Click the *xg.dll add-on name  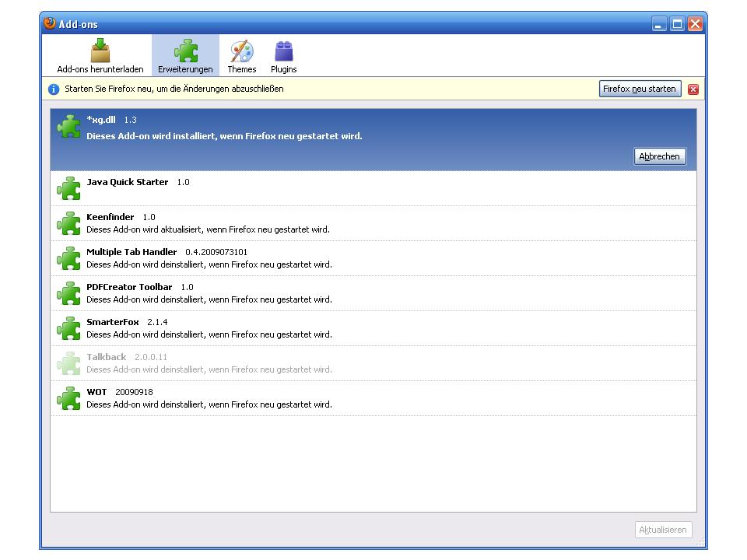101,120
